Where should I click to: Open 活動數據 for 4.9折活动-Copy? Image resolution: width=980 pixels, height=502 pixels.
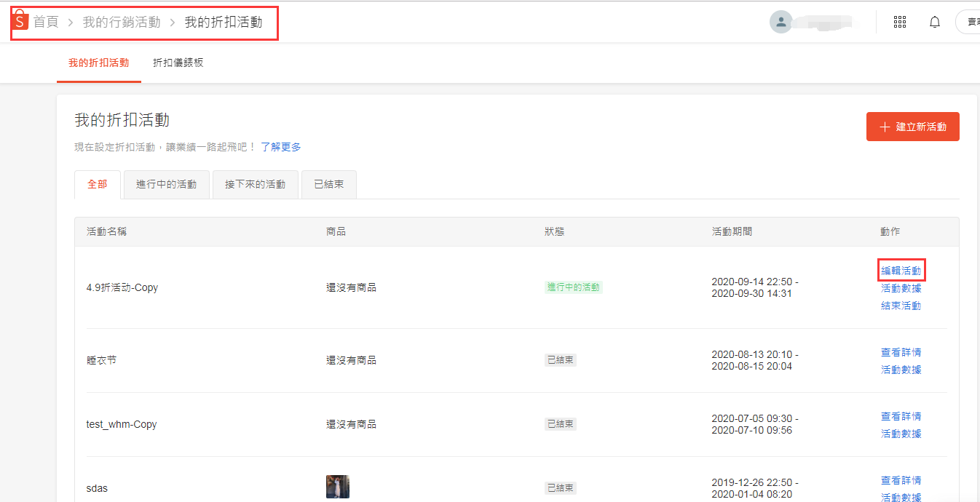[x=901, y=288]
